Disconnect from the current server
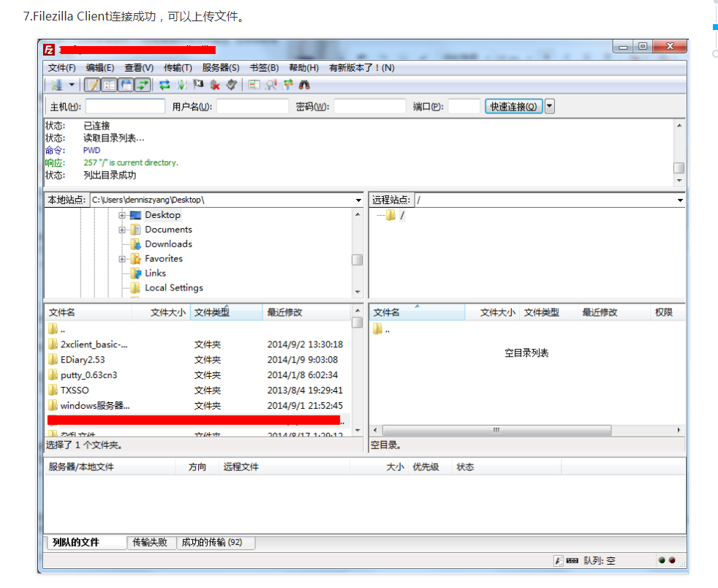 coord(215,85)
